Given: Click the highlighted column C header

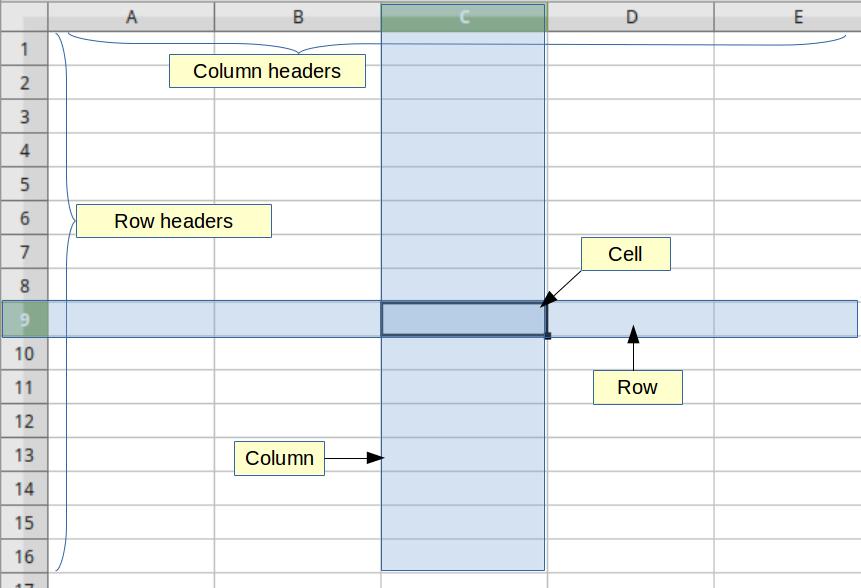Looking at the screenshot, I should point(463,16).
